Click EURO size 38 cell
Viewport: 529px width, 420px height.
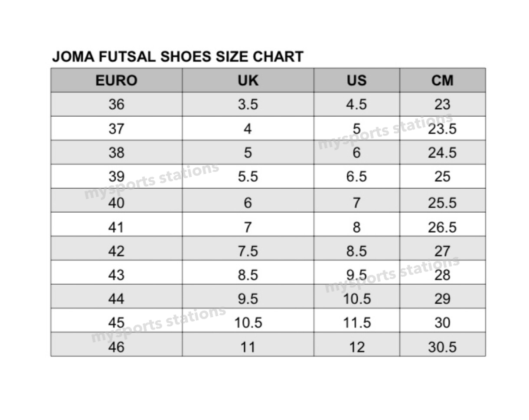point(116,152)
